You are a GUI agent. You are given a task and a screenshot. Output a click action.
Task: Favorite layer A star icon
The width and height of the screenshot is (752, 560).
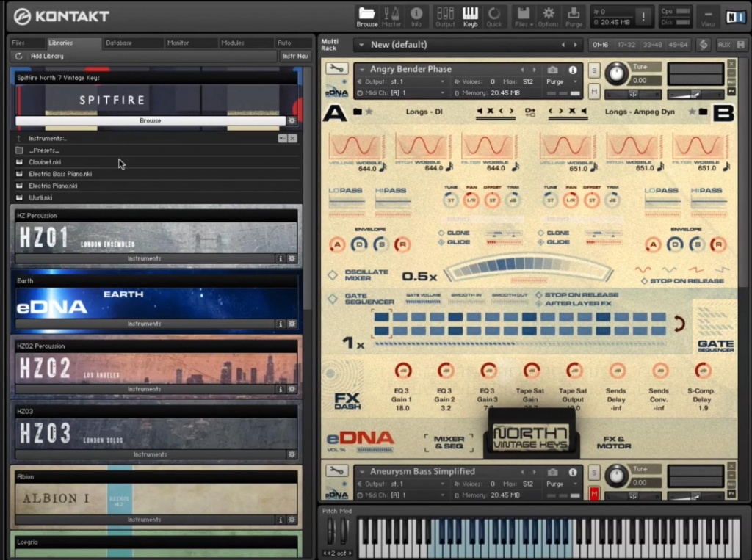pyautogui.click(x=369, y=112)
